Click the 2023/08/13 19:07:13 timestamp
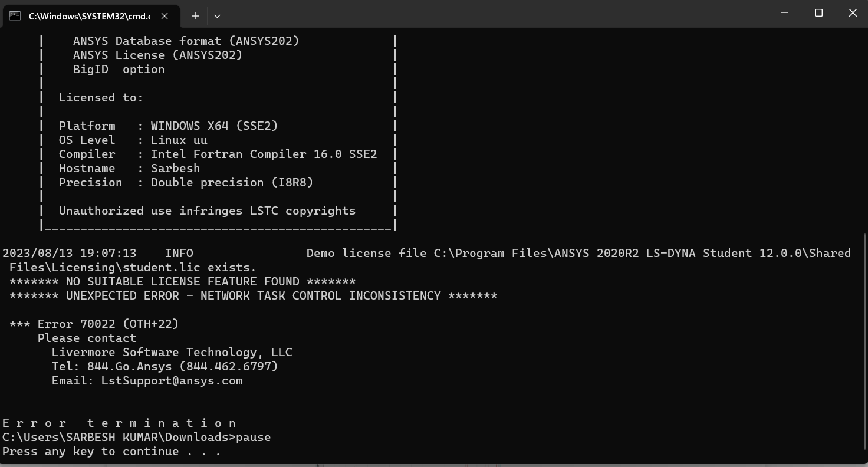Viewport: 868px width, 467px height. [69, 253]
